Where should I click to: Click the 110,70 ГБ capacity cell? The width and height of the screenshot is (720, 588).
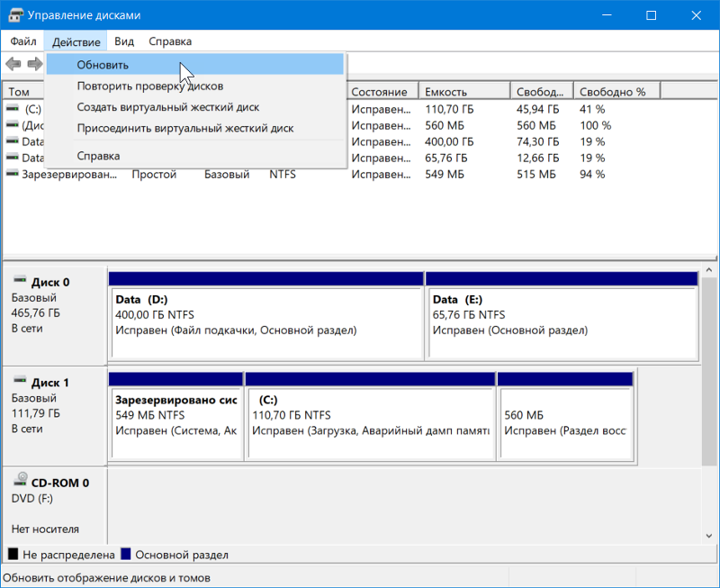[x=449, y=109]
